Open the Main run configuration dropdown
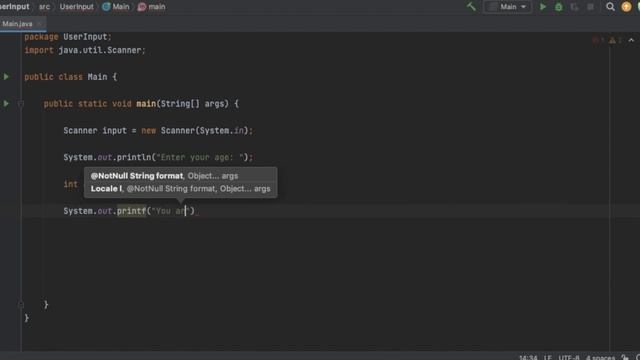640x360 pixels. click(x=507, y=7)
